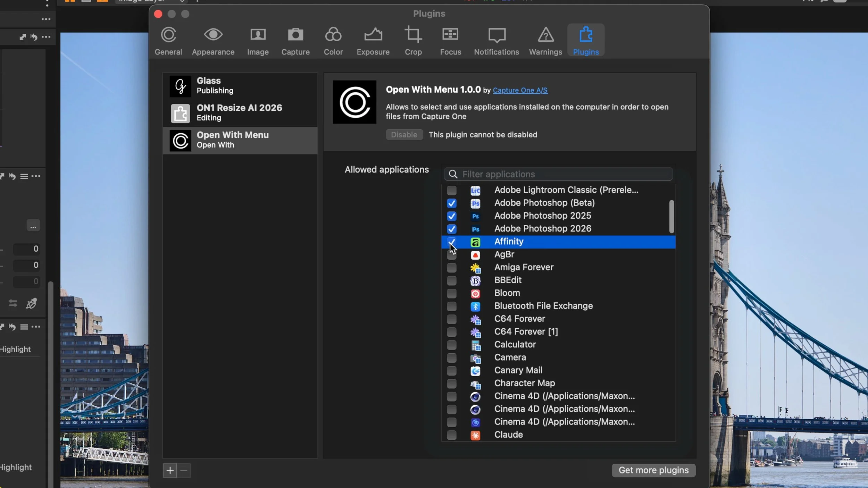
Task: Enable the Bloom checkbox
Action: (452, 293)
